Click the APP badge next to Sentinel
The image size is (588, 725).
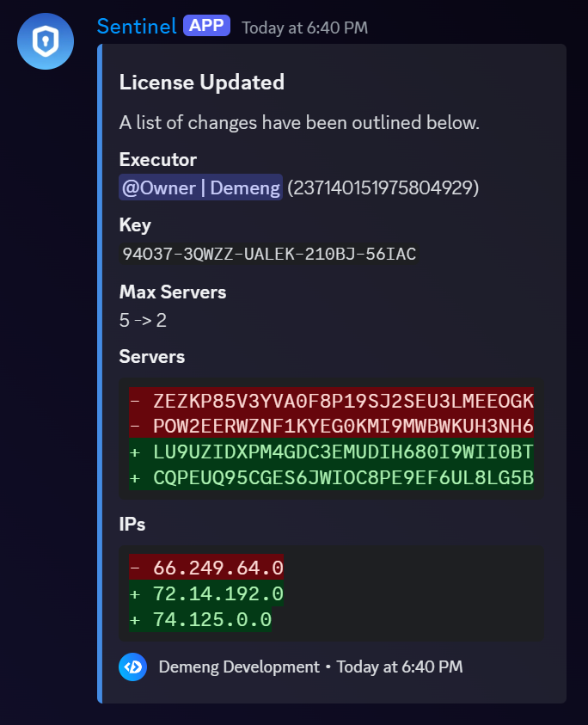tap(206, 26)
